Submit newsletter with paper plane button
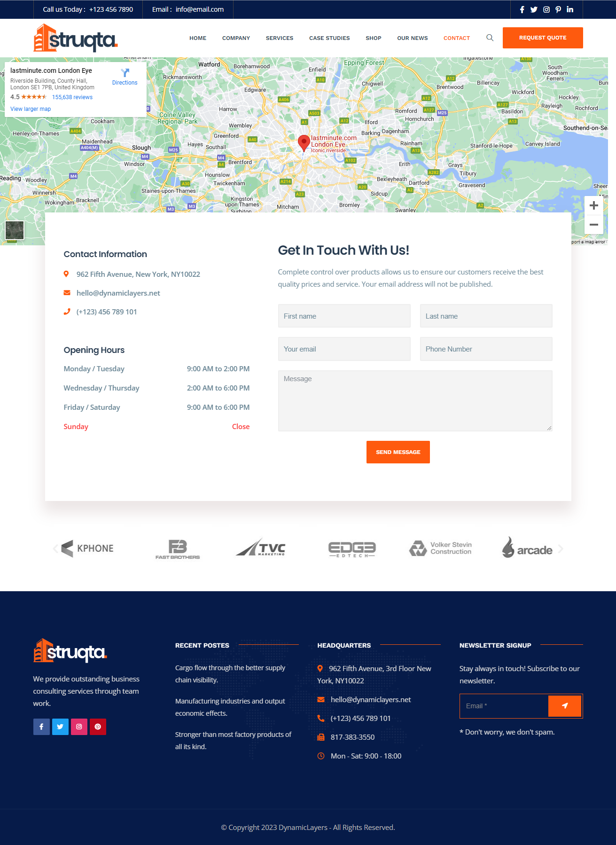The width and height of the screenshot is (616, 845). tap(565, 706)
